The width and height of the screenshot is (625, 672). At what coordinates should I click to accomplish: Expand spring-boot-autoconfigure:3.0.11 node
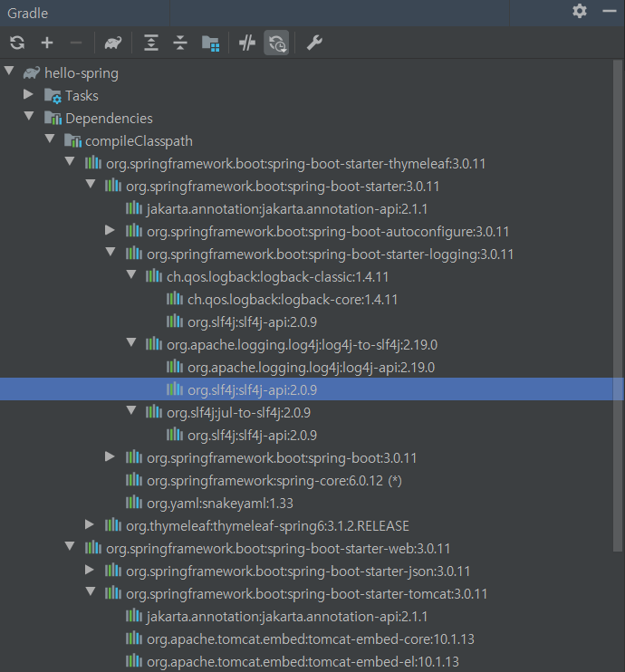(111, 230)
